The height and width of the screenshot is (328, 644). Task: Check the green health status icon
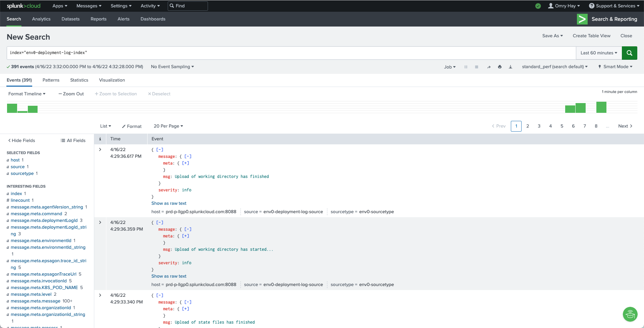click(x=538, y=6)
